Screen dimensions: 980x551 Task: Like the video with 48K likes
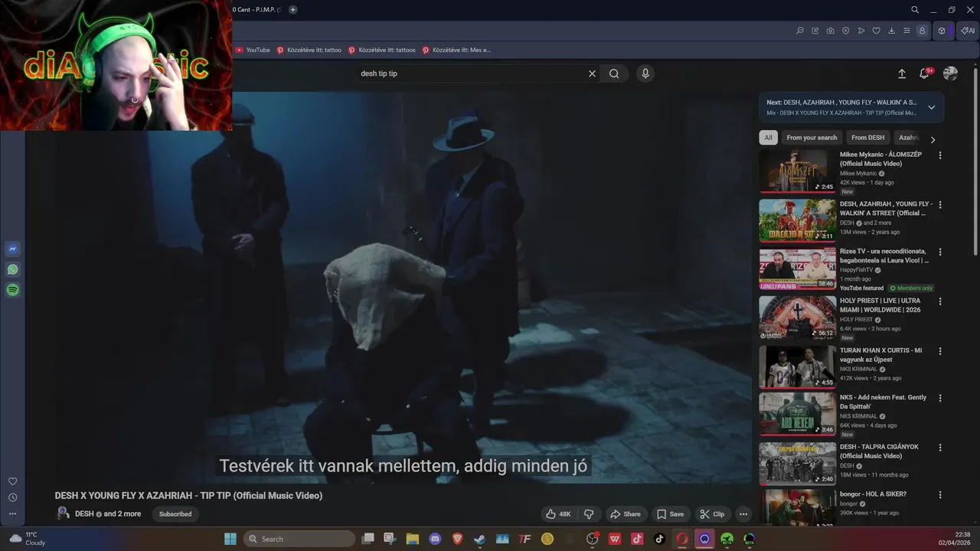(x=557, y=514)
